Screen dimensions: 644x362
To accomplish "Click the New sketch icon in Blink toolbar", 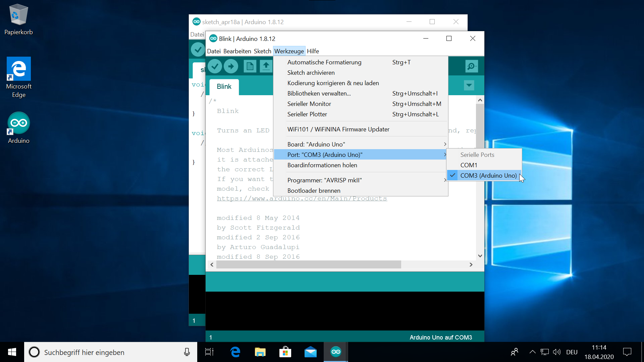I will click(x=250, y=66).
